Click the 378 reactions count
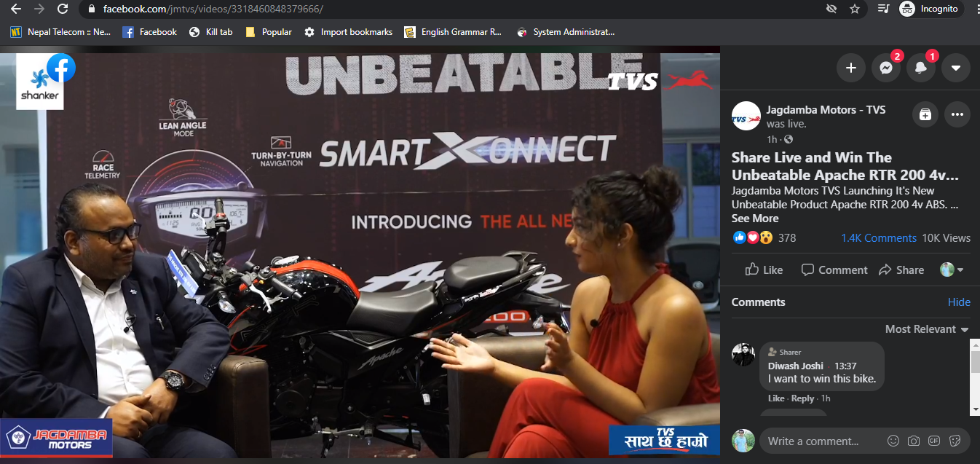 coord(787,238)
